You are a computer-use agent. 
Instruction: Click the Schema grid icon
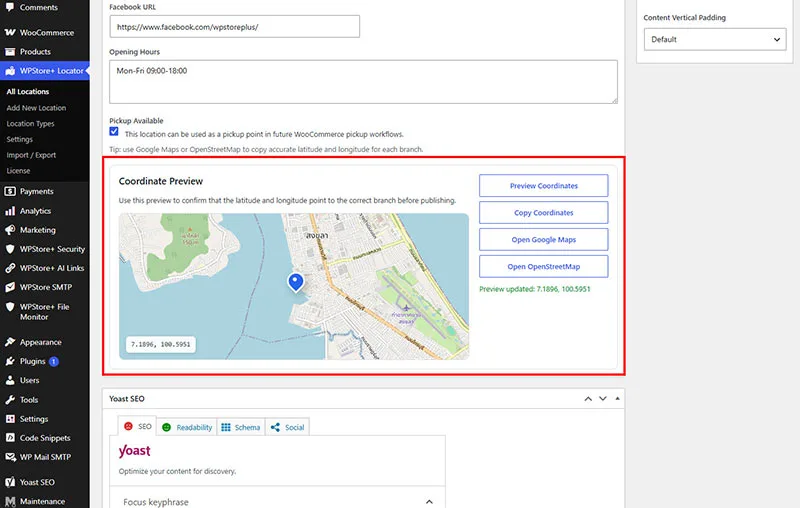[226, 427]
